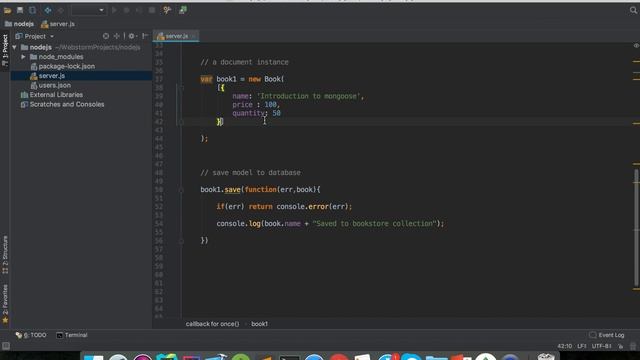Click Scroll from Source target icon
The image size is (640, 360).
pyautogui.click(x=106, y=36)
